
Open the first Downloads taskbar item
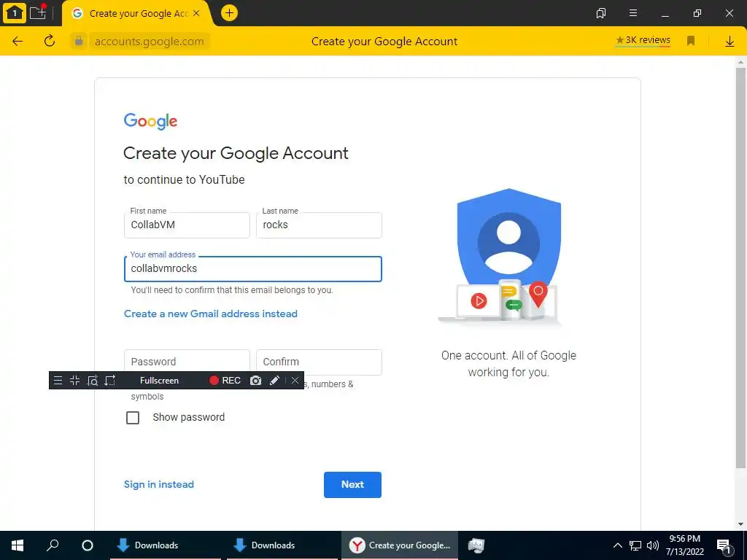point(166,545)
